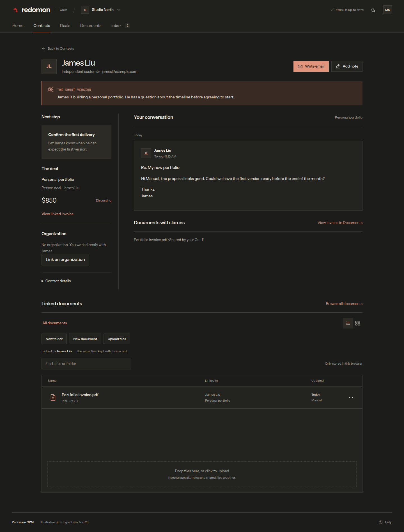This screenshot has width=404, height=532.
Task: Open the Inbox tab
Action: point(120,26)
